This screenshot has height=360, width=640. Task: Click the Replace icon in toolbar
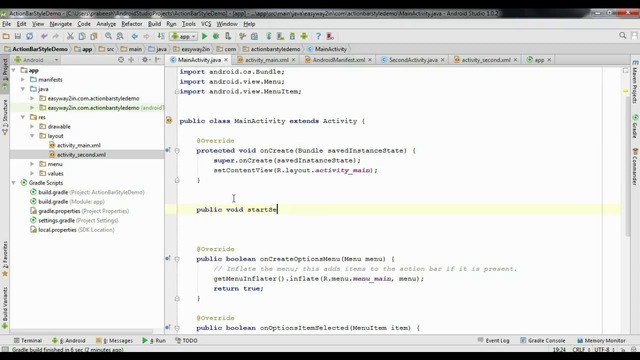pos(120,36)
